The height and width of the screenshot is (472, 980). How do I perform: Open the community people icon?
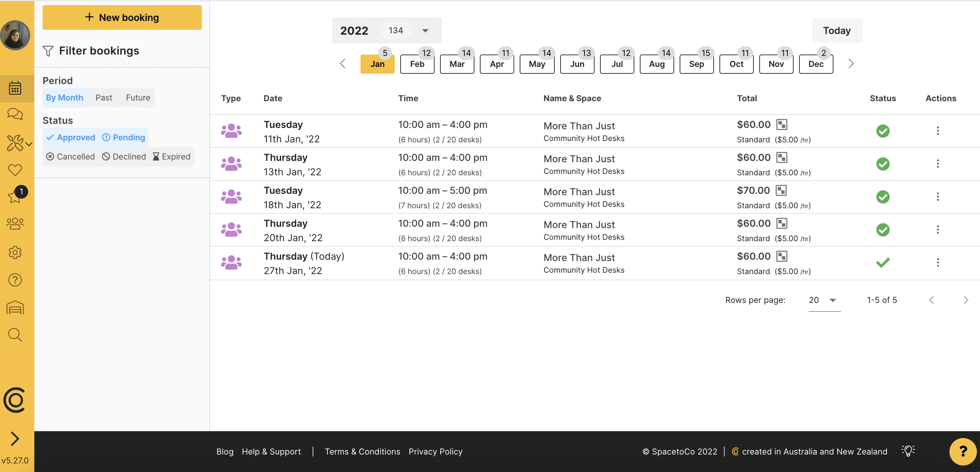tap(15, 224)
